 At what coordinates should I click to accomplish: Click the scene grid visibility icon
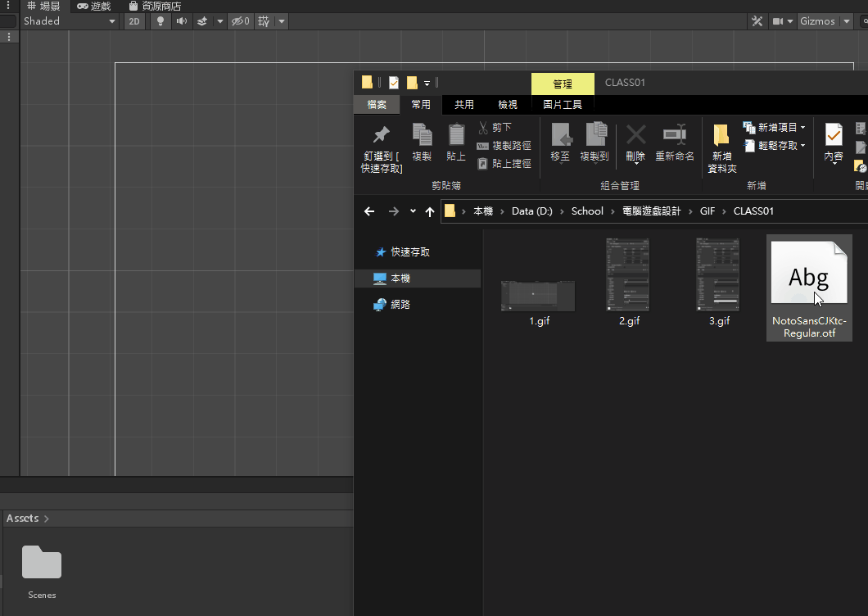point(264,21)
